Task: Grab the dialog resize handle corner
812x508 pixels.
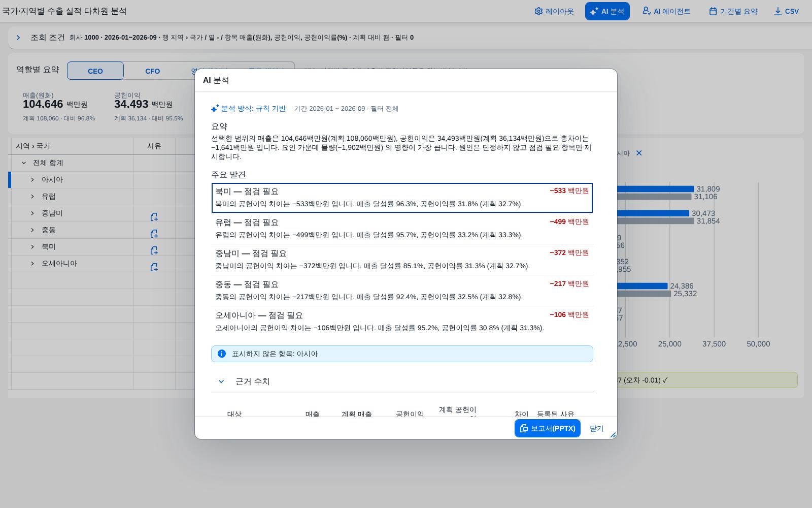Action: coord(613,435)
